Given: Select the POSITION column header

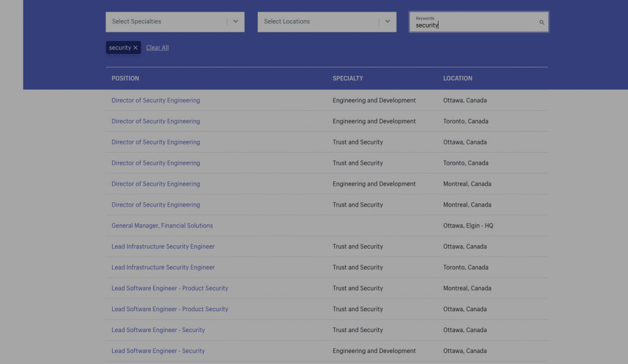Looking at the screenshot, I should (125, 78).
